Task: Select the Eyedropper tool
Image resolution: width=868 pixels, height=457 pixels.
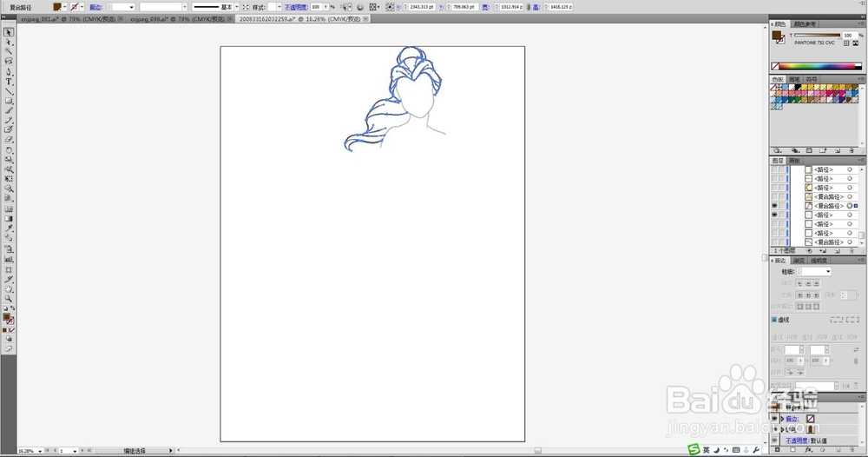Action: (9, 228)
